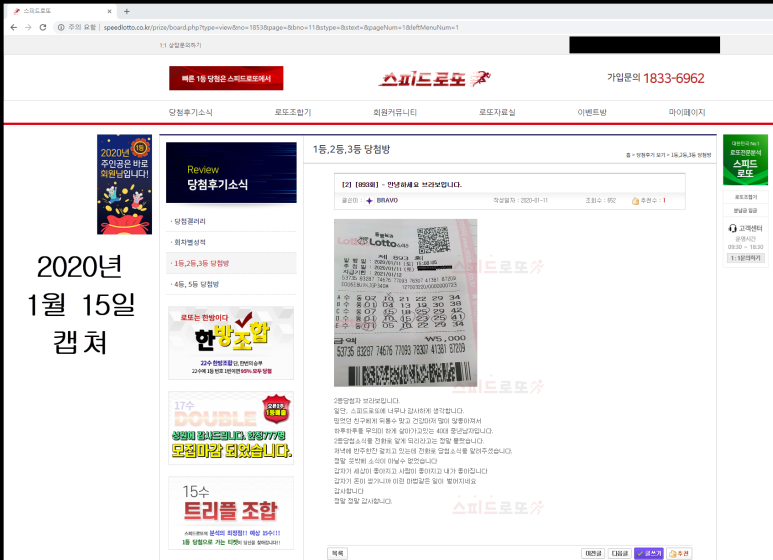Click the 17수 DOUBLE banner
The image size is (773, 560).
(x=231, y=428)
